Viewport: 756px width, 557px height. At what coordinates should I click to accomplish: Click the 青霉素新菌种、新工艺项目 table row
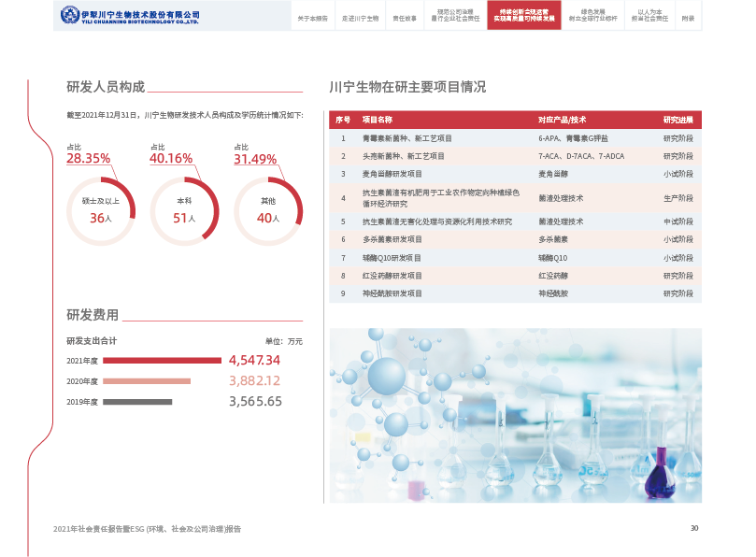(515, 138)
